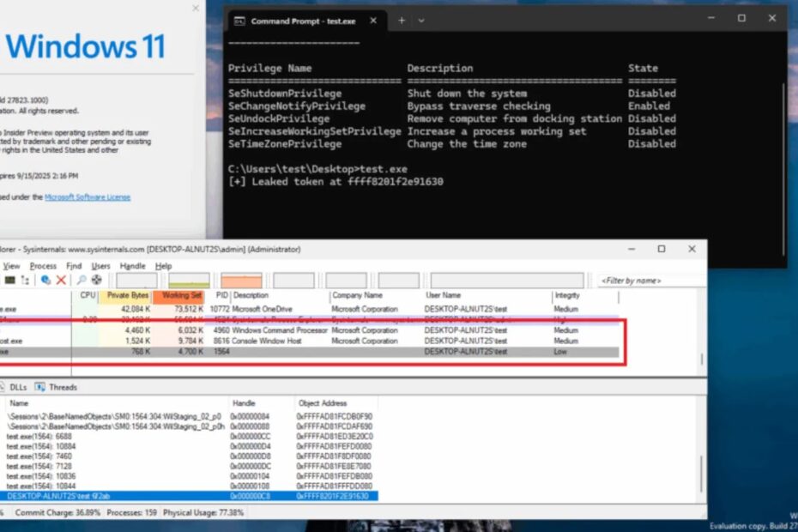Click handle value 0x000000CC
Viewport: 798px width, 532px height.
point(251,436)
